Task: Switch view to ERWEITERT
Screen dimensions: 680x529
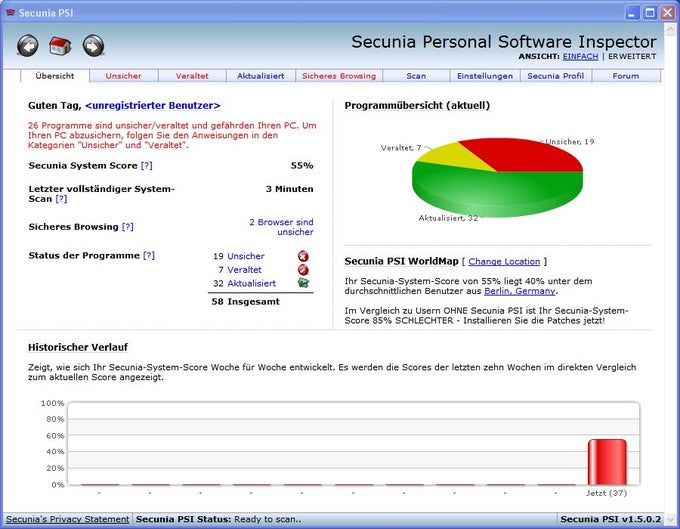Action: click(x=632, y=56)
